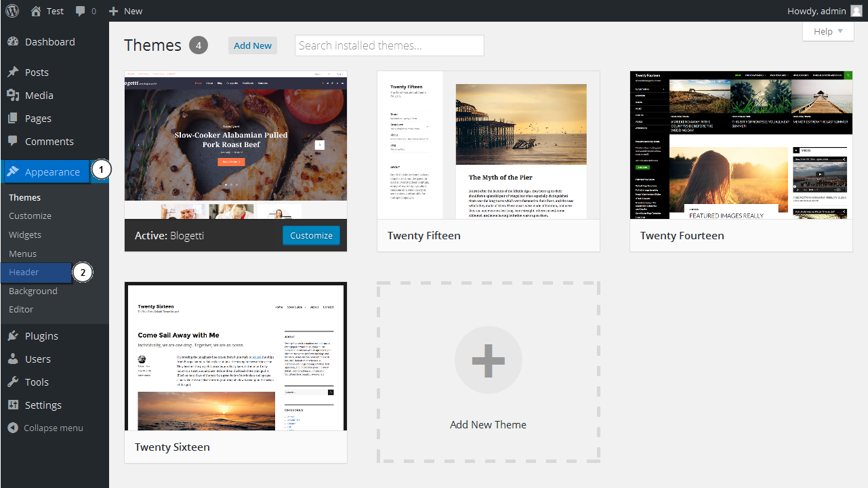Screen dimensions: 868x488
Task: Open Editor under Appearance
Action: coord(21,309)
